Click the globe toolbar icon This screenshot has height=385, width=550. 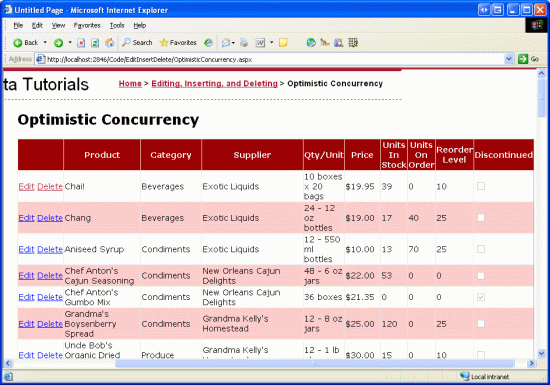311,43
